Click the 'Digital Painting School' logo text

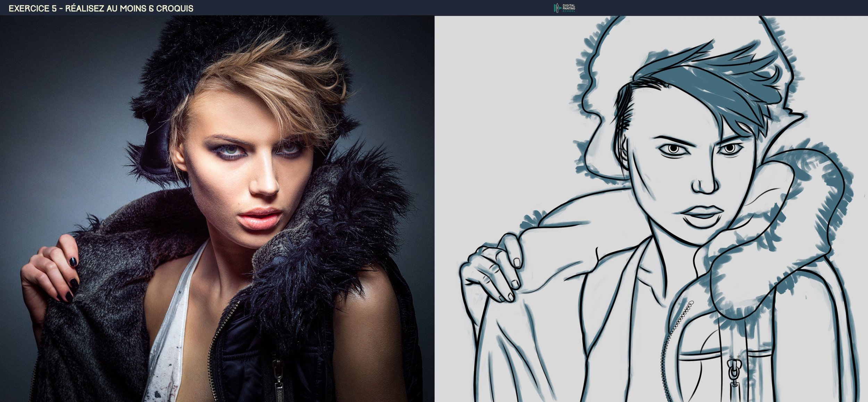coord(569,8)
